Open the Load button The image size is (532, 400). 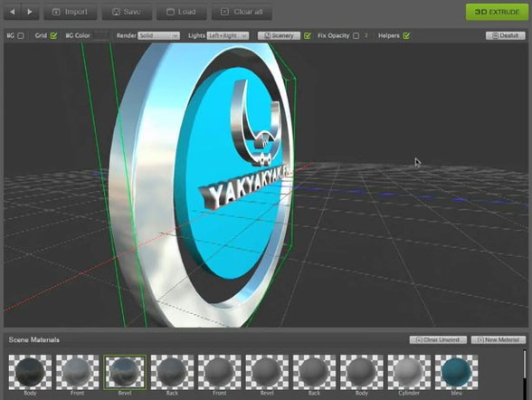(181, 12)
